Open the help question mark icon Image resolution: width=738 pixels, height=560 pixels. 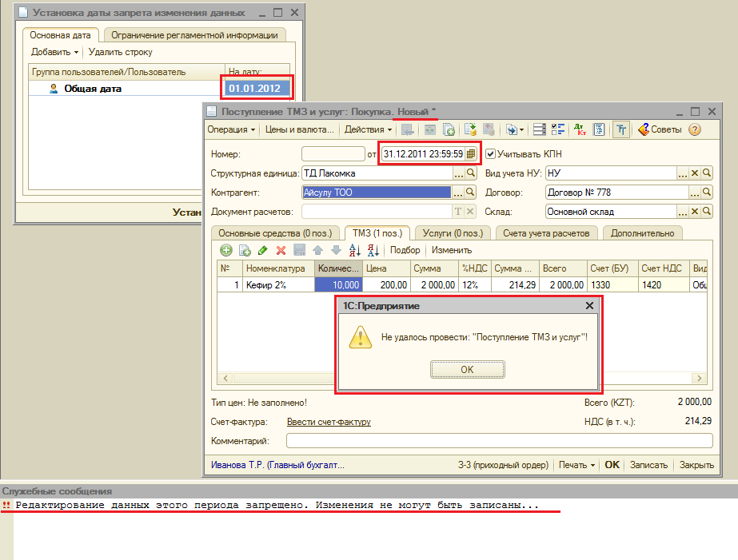(694, 129)
